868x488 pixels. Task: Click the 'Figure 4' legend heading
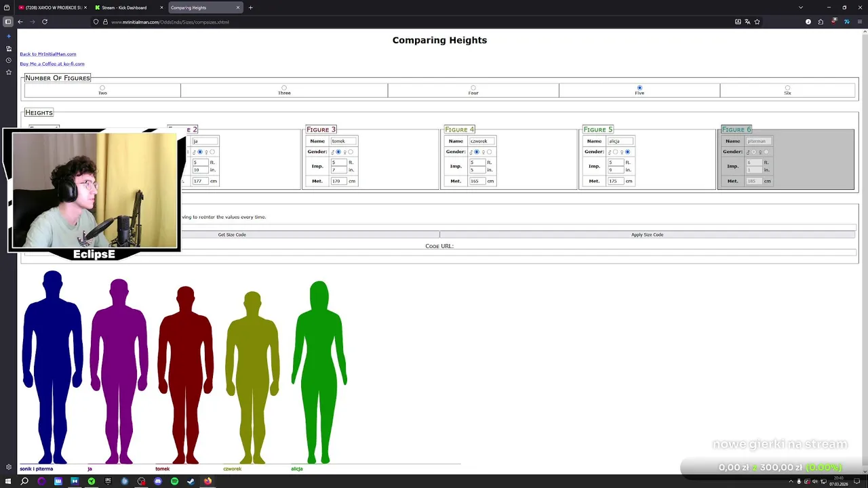pos(459,129)
